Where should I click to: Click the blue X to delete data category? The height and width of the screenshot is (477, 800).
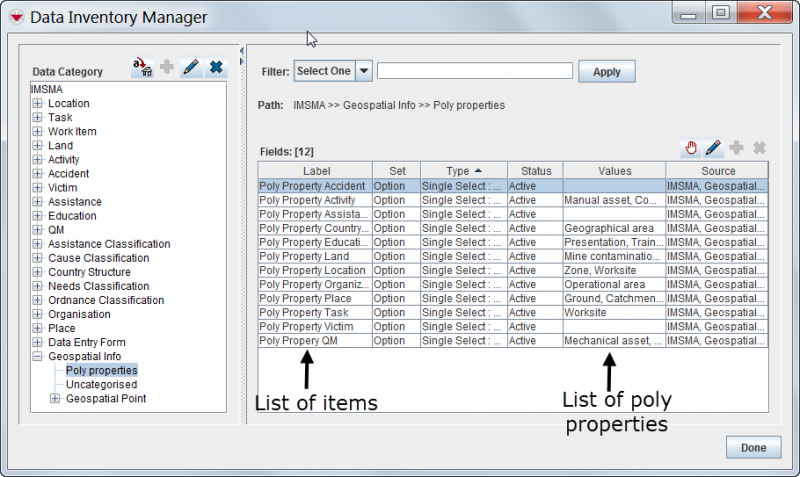click(216, 67)
